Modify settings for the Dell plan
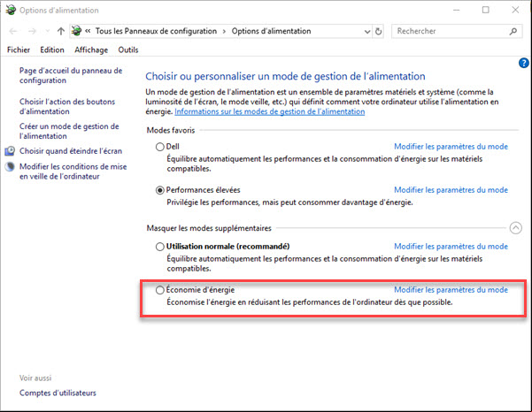 [x=451, y=147]
